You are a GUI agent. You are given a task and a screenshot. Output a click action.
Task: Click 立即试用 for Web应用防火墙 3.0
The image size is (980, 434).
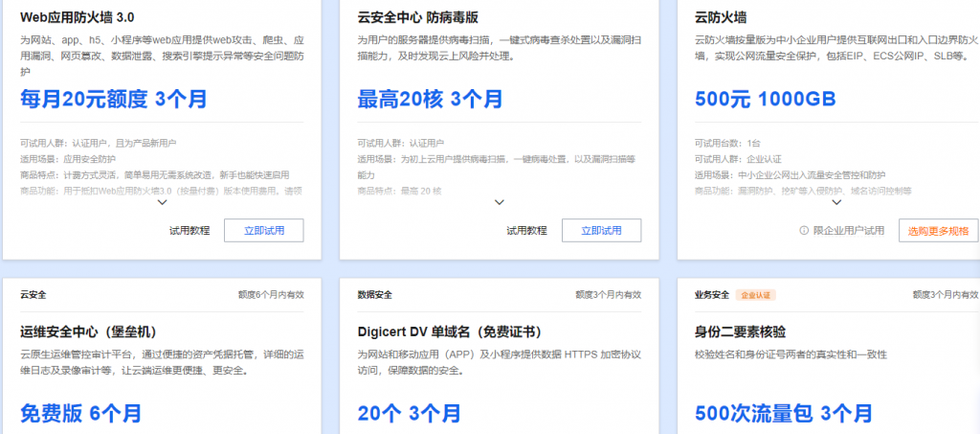coord(264,231)
